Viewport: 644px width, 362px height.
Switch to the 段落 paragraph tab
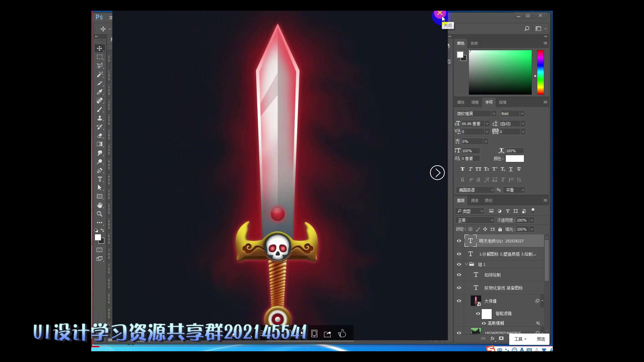502,102
